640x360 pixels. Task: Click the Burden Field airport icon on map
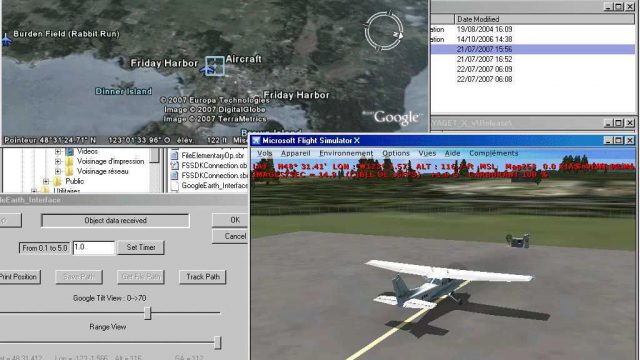coord(6,40)
